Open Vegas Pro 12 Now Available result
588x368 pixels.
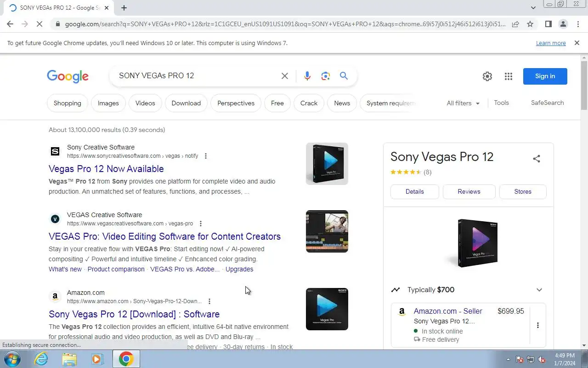coord(106,169)
